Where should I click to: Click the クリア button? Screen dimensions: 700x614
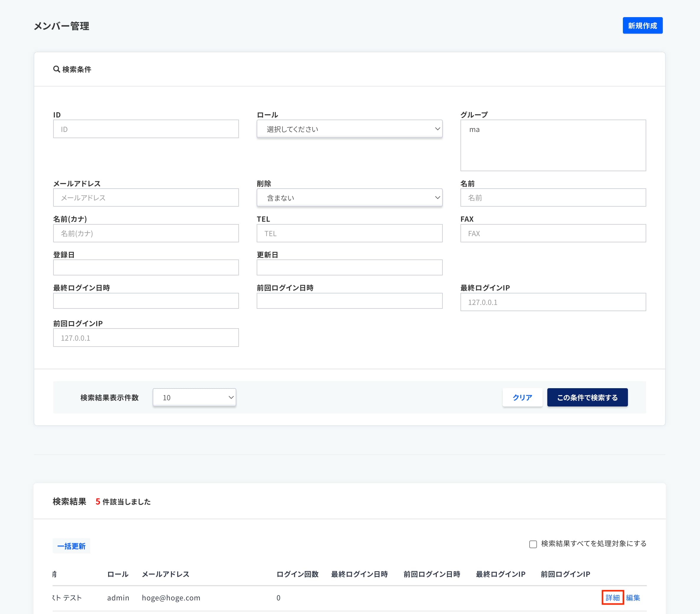pyautogui.click(x=522, y=397)
